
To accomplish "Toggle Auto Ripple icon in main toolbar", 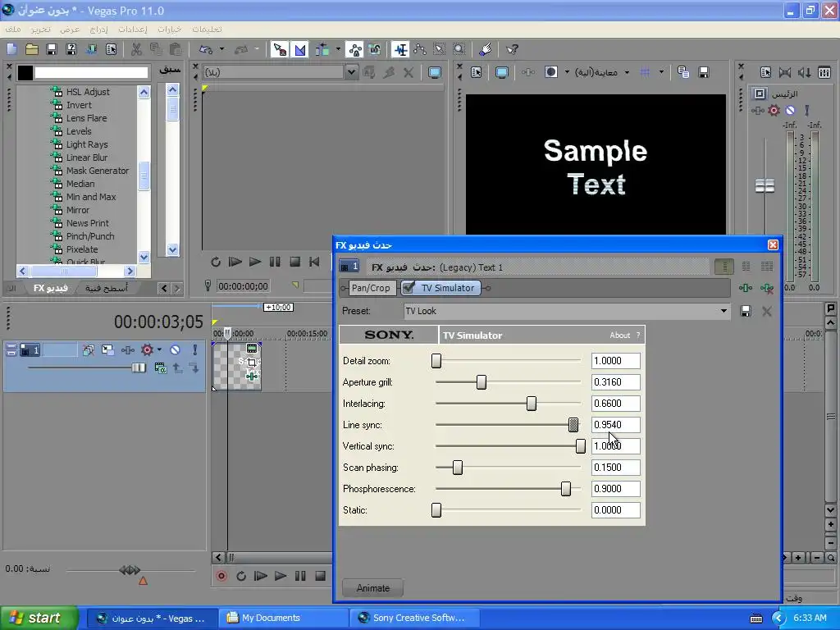I will click(322, 50).
